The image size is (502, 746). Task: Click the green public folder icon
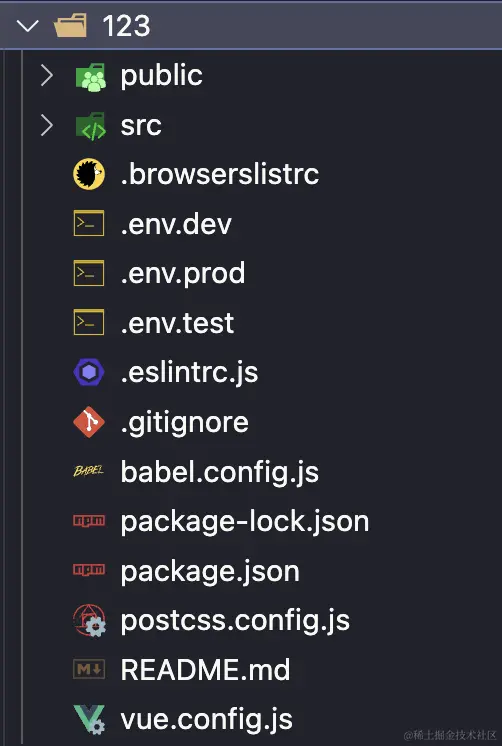pos(90,76)
